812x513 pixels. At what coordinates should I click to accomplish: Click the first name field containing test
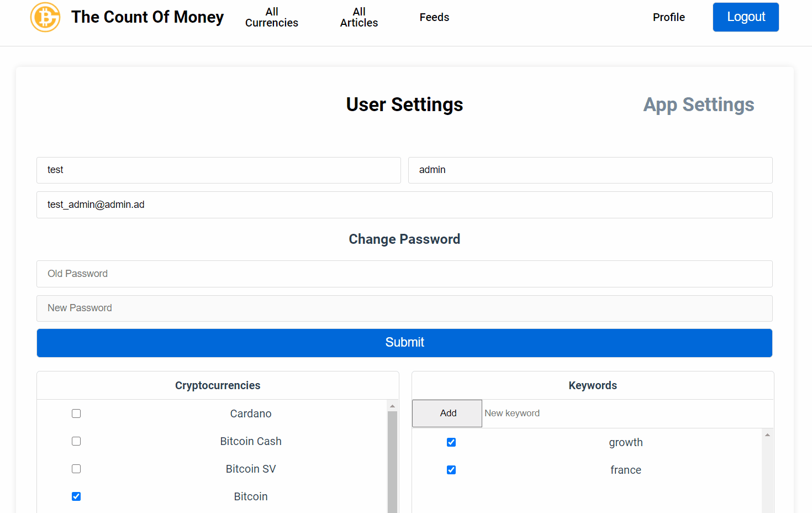[219, 170]
